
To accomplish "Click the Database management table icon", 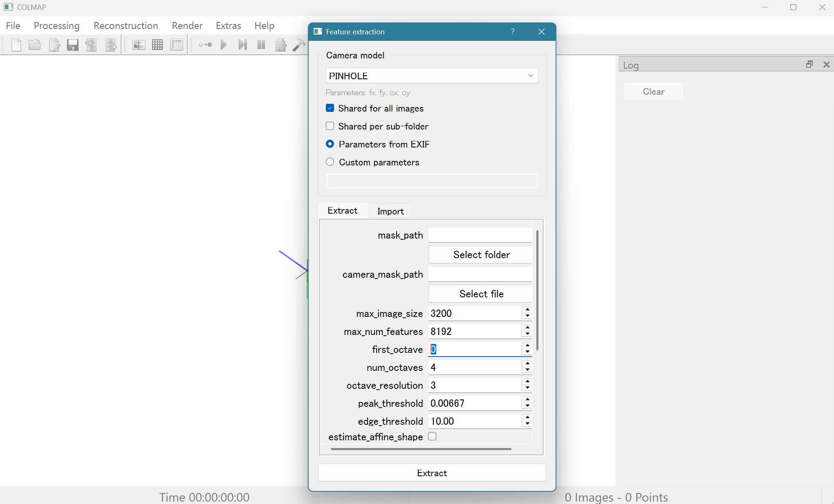I will click(177, 45).
